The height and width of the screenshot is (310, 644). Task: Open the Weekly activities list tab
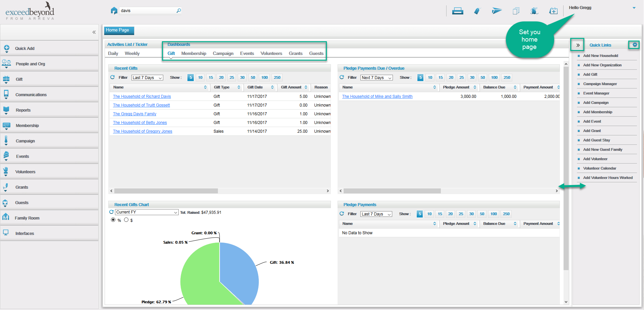click(132, 53)
